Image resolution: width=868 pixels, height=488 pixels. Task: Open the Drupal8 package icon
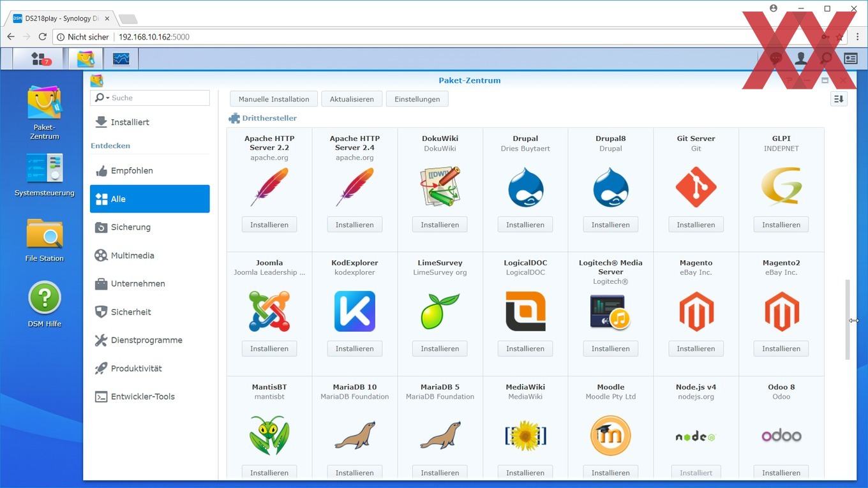(x=611, y=187)
